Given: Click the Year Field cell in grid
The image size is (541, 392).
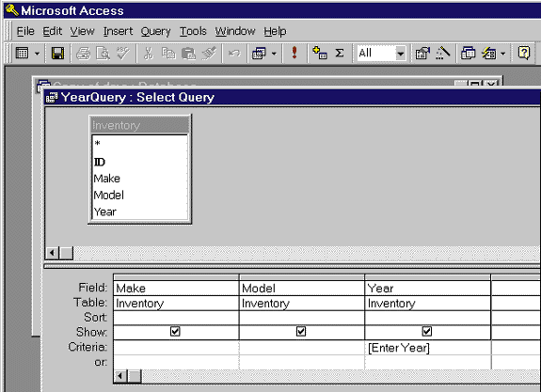Looking at the screenshot, I should [x=428, y=289].
